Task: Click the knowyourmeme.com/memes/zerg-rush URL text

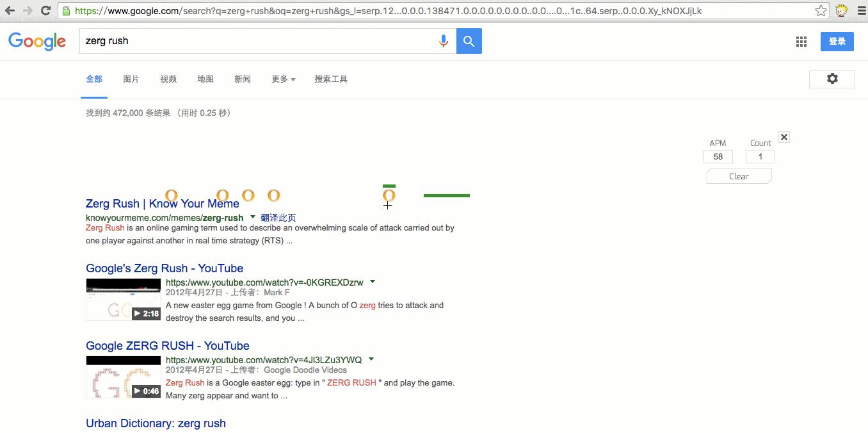Action: pyautogui.click(x=165, y=218)
